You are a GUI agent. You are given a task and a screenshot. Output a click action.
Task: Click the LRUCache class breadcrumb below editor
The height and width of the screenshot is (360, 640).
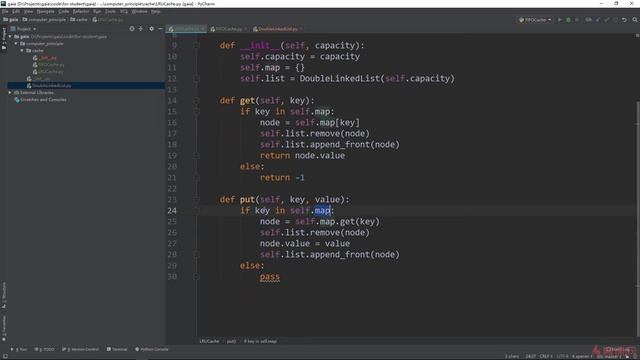(x=209, y=341)
